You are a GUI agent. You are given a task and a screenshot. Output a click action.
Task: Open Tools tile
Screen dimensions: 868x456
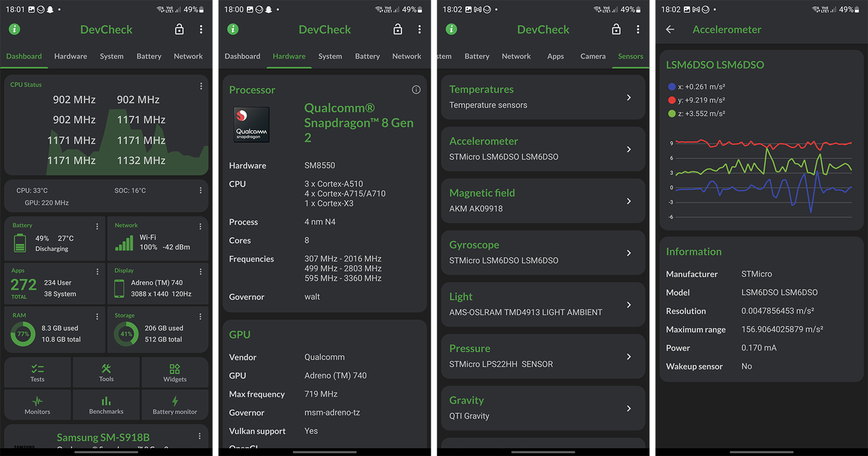[x=106, y=372]
